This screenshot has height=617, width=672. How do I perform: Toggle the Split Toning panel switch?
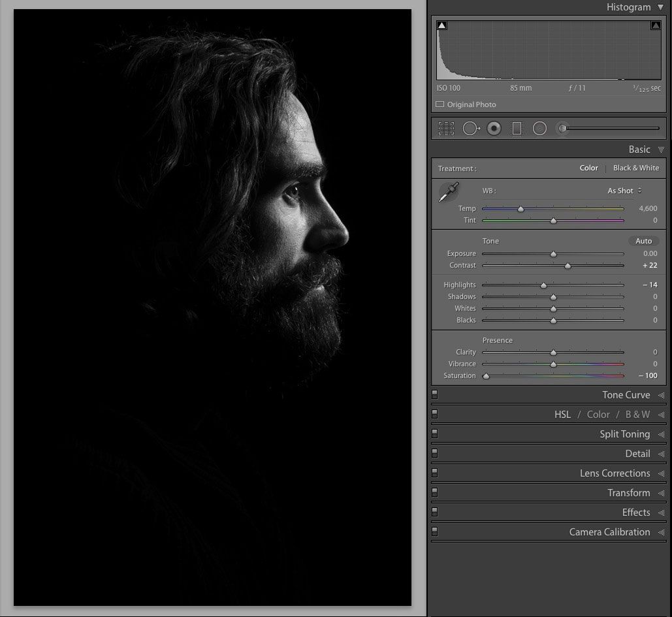click(434, 434)
